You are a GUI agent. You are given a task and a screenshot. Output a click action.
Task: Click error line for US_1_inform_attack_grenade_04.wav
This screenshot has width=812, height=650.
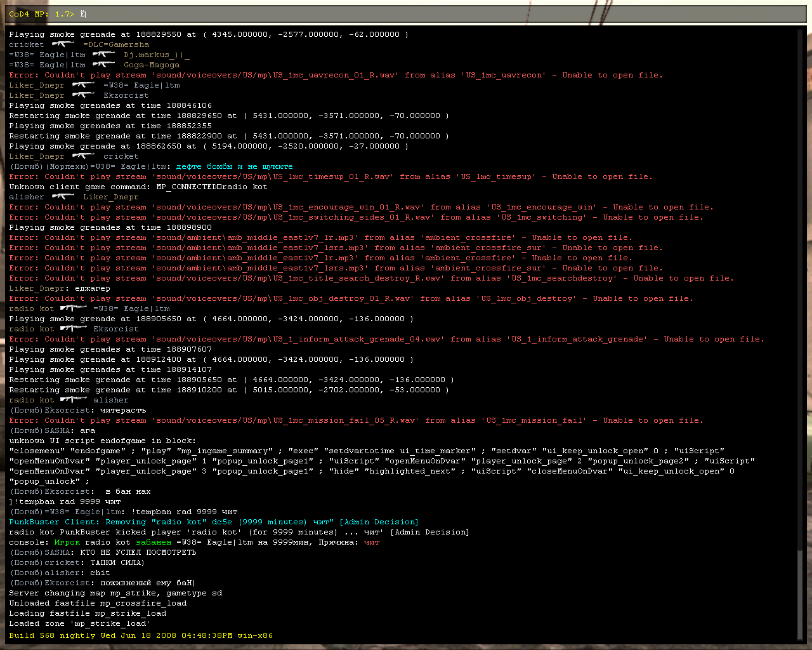tap(387, 339)
